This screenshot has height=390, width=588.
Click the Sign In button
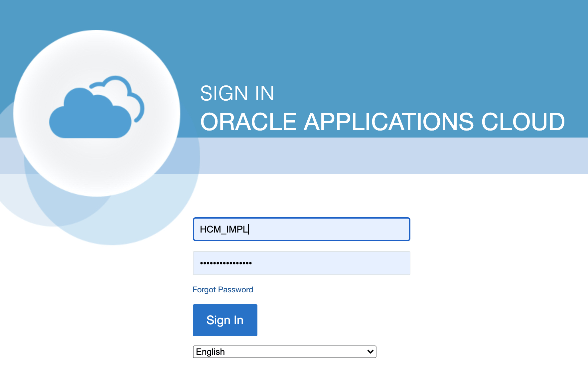tap(225, 320)
